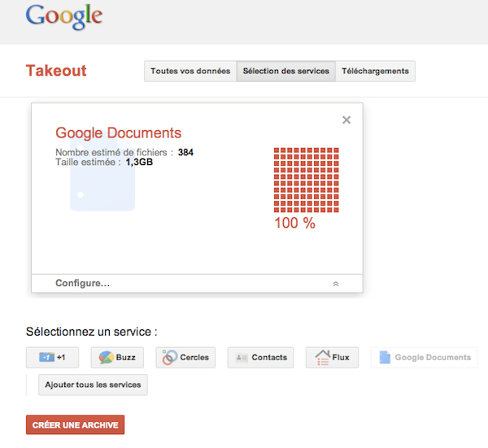Open the Takeout home link

56,71
